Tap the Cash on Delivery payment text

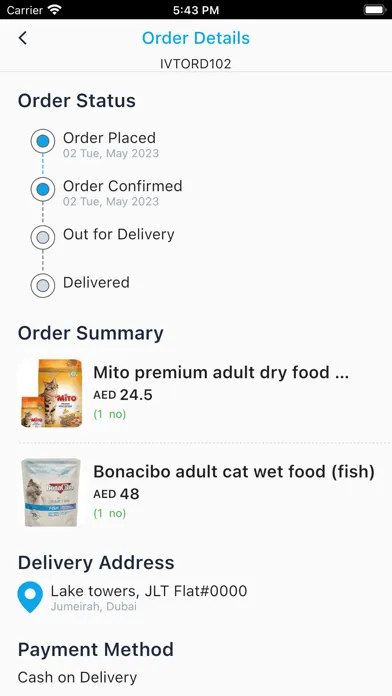point(77,677)
